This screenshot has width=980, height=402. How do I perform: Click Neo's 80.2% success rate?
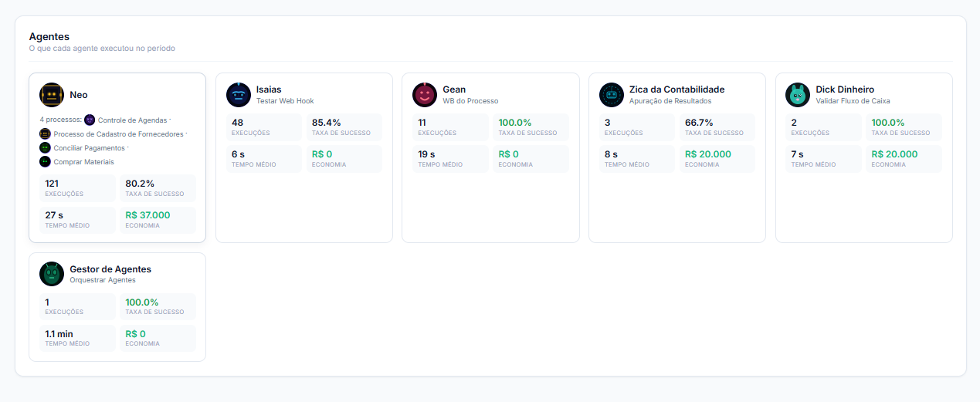tap(140, 184)
